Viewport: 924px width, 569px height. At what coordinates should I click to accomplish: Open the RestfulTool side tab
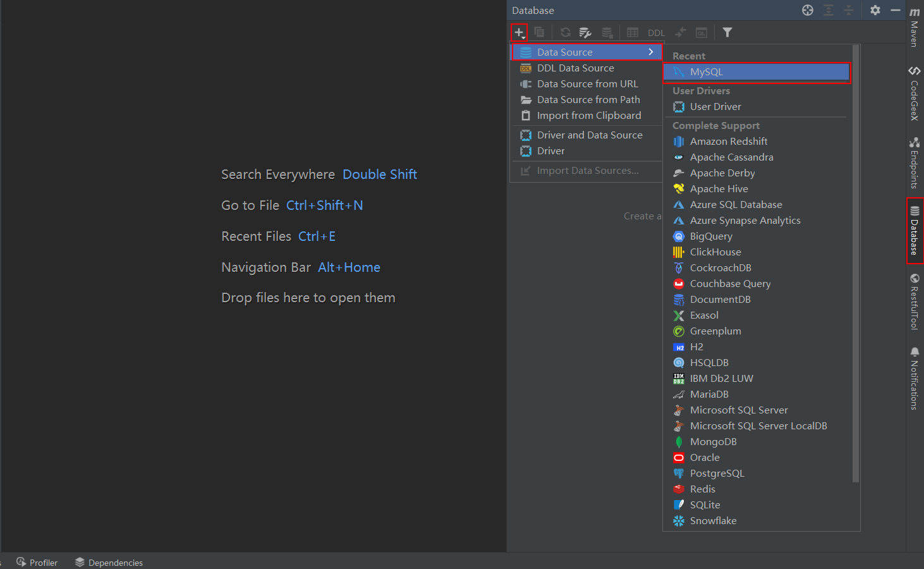pos(915,302)
